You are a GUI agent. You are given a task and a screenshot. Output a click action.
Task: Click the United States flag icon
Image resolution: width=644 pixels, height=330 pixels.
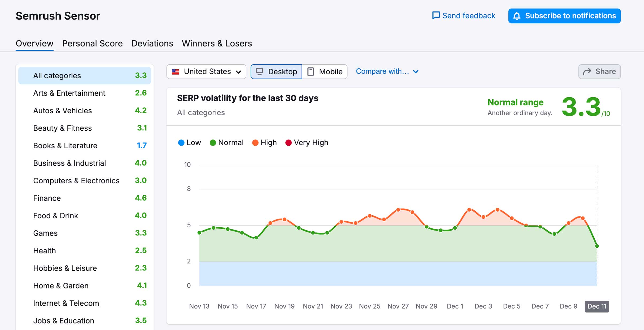(175, 72)
